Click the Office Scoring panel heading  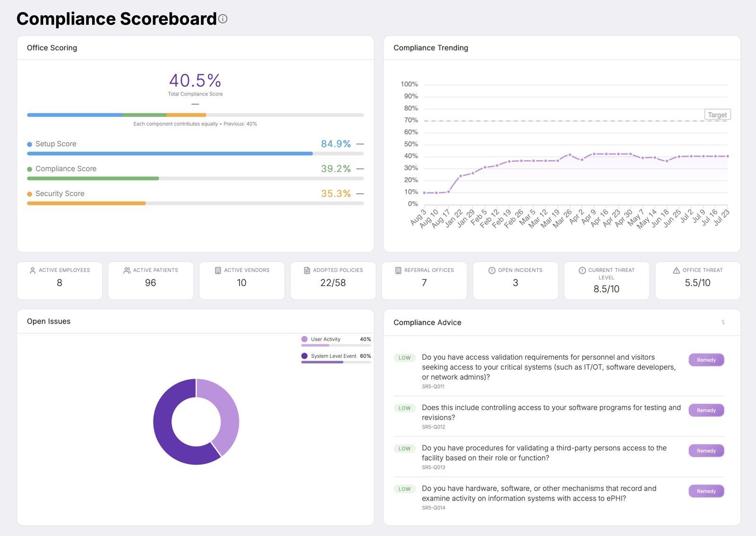[52, 48]
